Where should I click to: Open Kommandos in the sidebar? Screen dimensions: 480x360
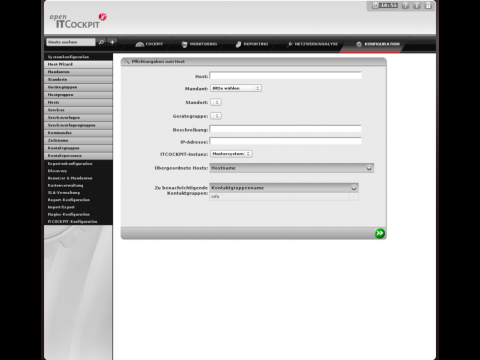[78, 133]
